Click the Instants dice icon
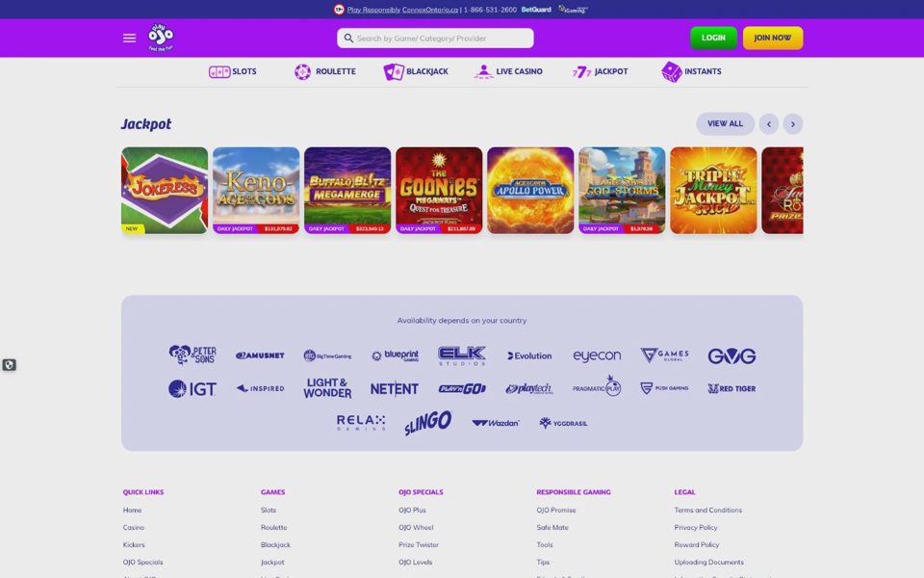This screenshot has height=578, width=924. 671,72
